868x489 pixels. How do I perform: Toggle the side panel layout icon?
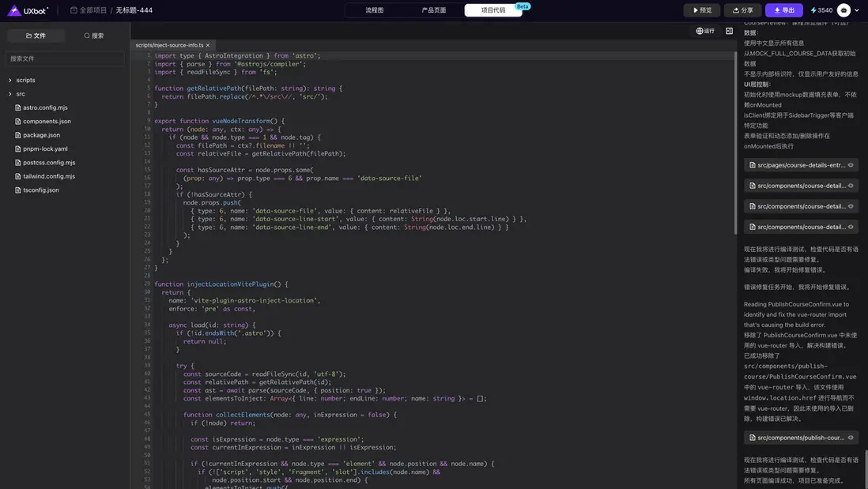coord(729,31)
